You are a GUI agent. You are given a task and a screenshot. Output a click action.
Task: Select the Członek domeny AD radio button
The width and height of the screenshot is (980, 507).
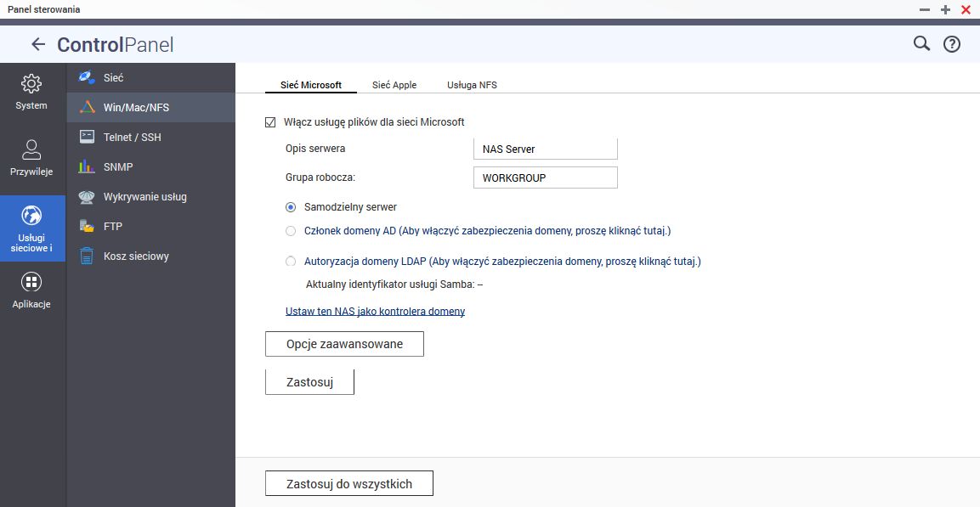tap(291, 231)
